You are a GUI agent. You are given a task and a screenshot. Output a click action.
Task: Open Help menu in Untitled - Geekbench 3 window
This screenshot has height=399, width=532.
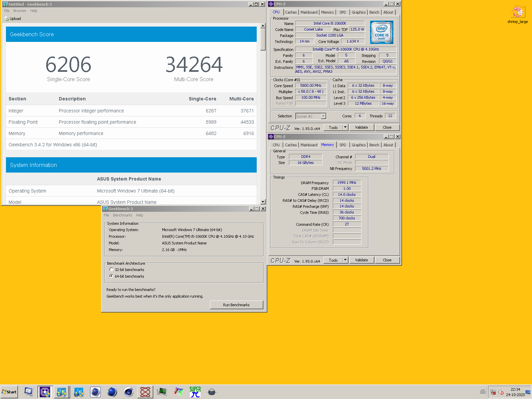coord(34,11)
